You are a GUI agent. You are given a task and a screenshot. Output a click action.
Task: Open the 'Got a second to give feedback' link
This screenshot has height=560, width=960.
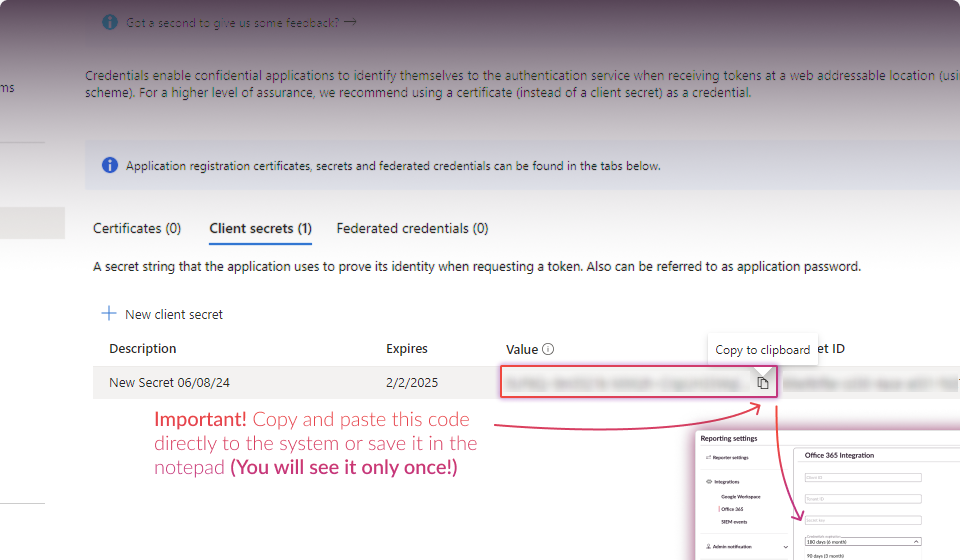click(241, 22)
